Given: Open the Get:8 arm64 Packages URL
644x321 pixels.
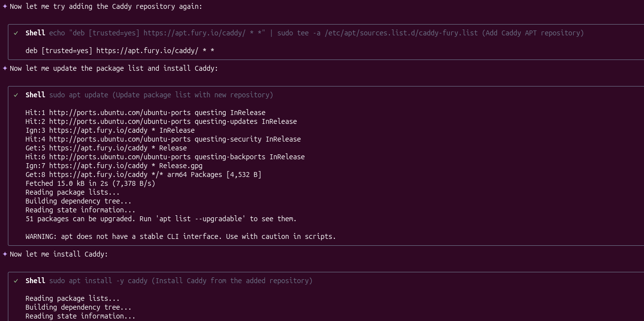Looking at the screenshot, I should (x=98, y=175).
